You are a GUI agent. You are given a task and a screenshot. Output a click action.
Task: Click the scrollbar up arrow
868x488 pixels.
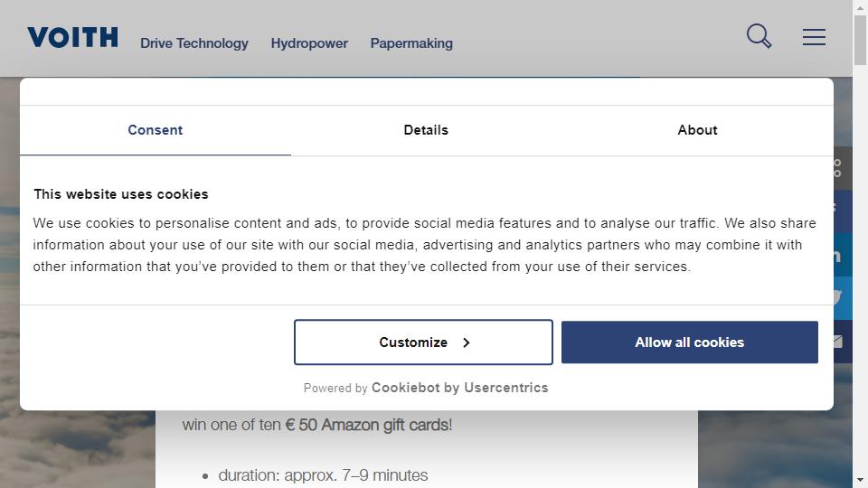click(860, 8)
